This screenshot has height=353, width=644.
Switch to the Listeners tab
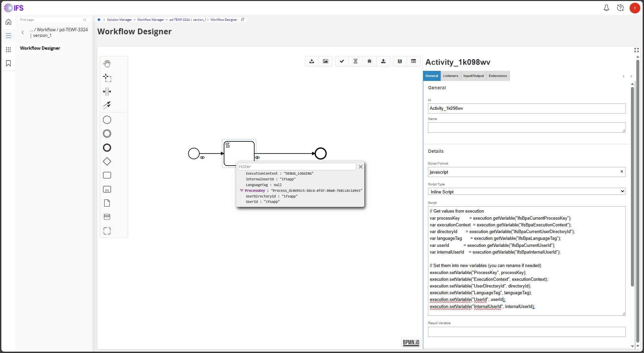pyautogui.click(x=450, y=76)
